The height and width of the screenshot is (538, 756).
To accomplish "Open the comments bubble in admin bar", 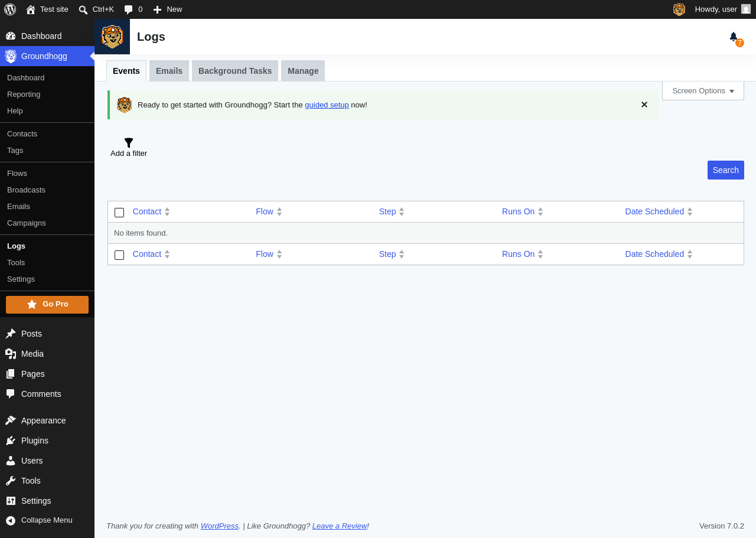I will 128,9.
